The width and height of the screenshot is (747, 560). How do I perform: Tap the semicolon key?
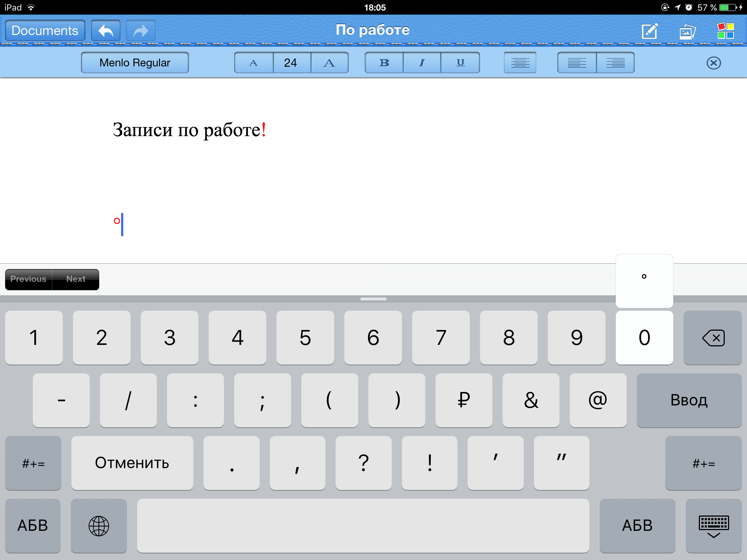(262, 400)
